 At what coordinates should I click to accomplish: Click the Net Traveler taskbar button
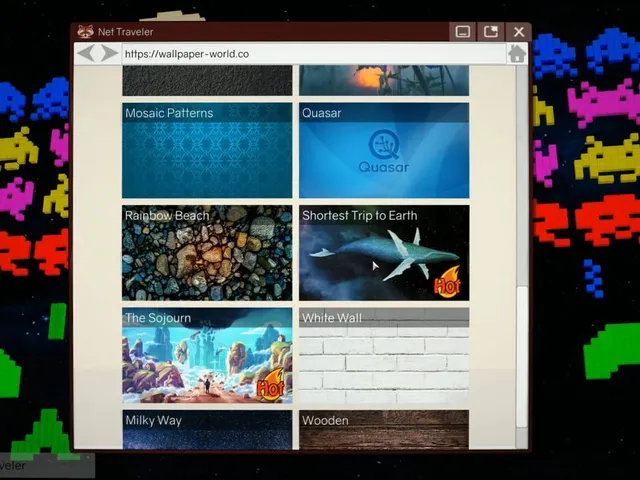(x=46, y=465)
